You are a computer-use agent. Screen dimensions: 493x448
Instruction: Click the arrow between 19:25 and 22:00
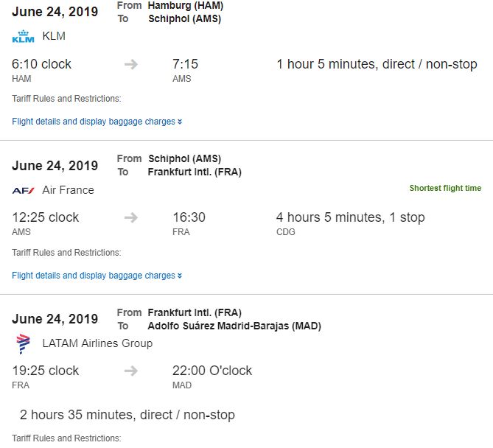pos(131,371)
